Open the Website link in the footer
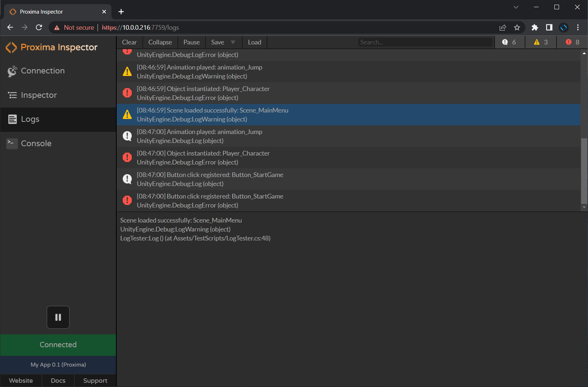 click(x=21, y=381)
